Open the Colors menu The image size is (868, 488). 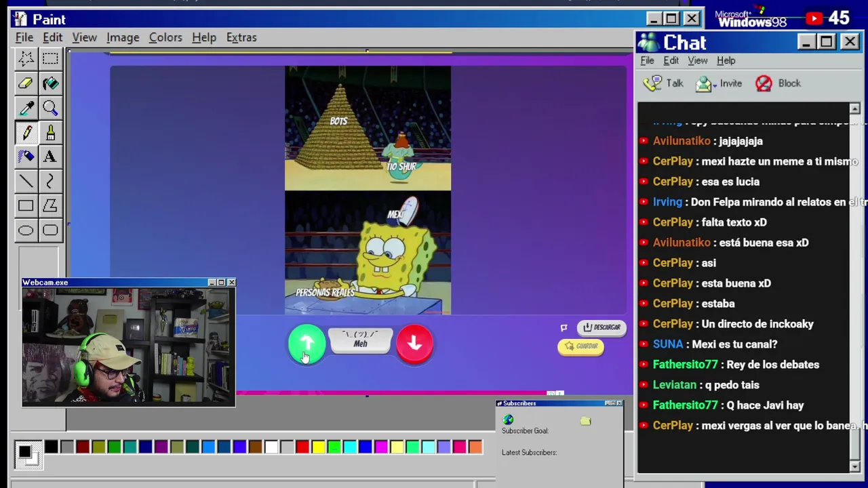[165, 37]
